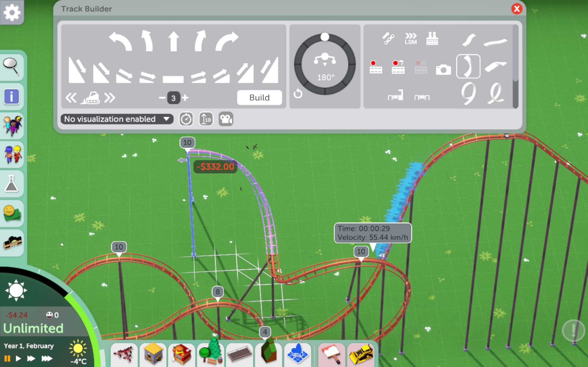Open the rides build menu tab
588x367 pixels.
124,354
